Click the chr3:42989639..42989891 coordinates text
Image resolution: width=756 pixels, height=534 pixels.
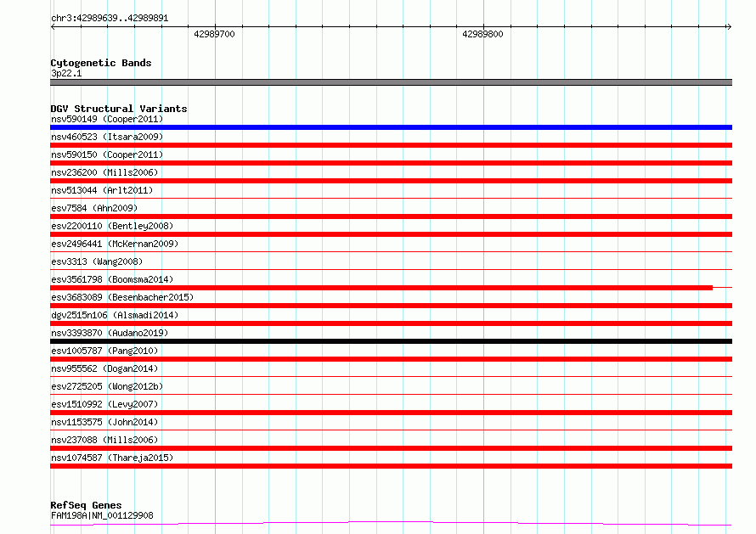(110, 19)
